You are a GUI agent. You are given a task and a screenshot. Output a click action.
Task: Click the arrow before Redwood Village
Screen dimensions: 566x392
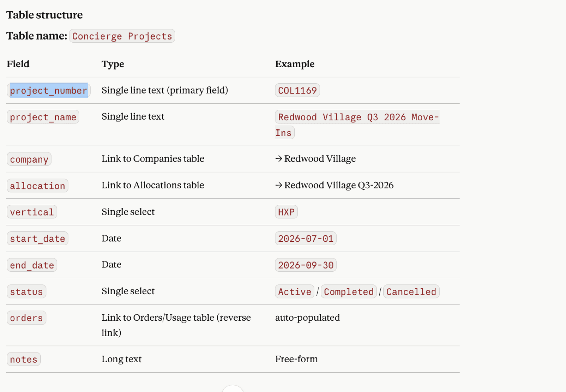[279, 159]
